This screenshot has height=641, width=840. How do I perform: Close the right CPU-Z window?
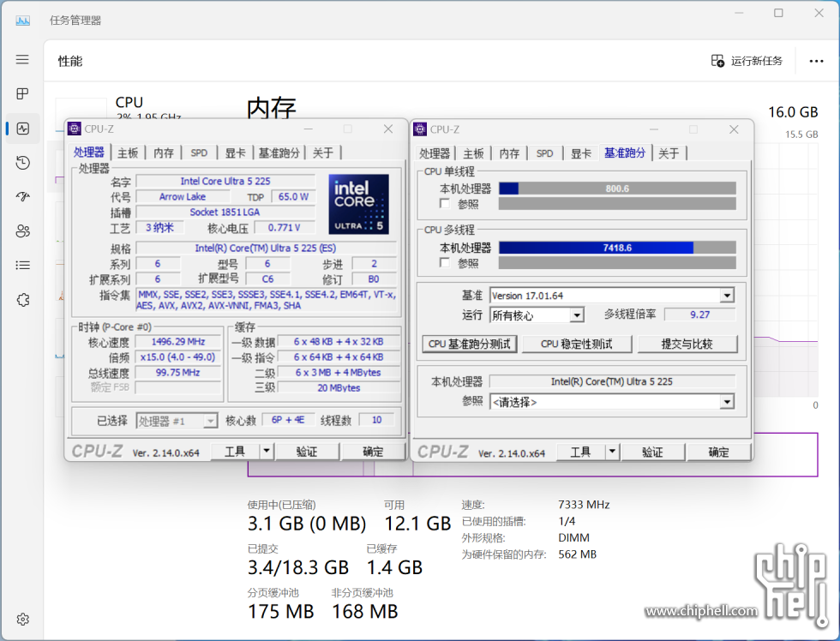(734, 129)
